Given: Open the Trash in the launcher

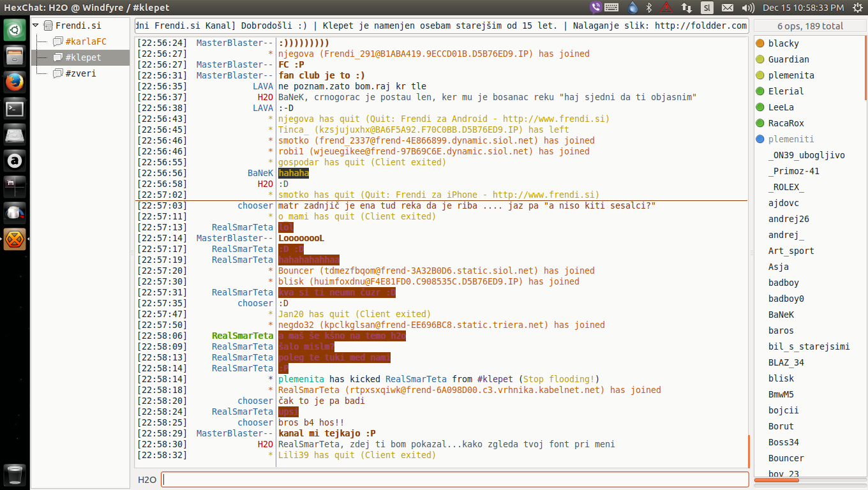Looking at the screenshot, I should [x=15, y=475].
